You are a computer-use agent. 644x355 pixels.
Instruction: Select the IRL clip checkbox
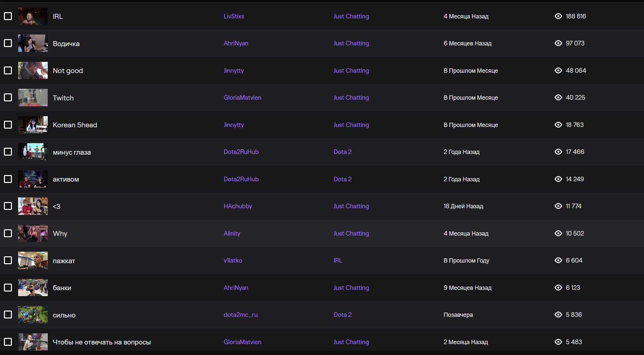(x=8, y=16)
